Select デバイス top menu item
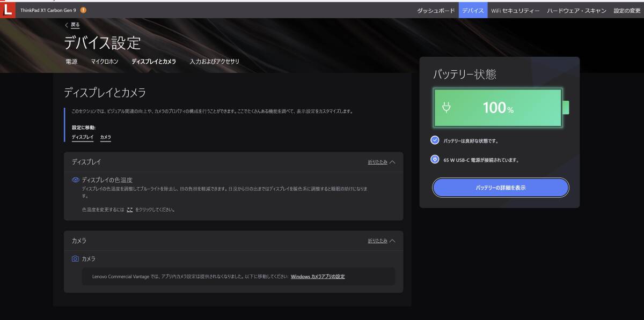The height and width of the screenshot is (320, 644). coord(473,10)
